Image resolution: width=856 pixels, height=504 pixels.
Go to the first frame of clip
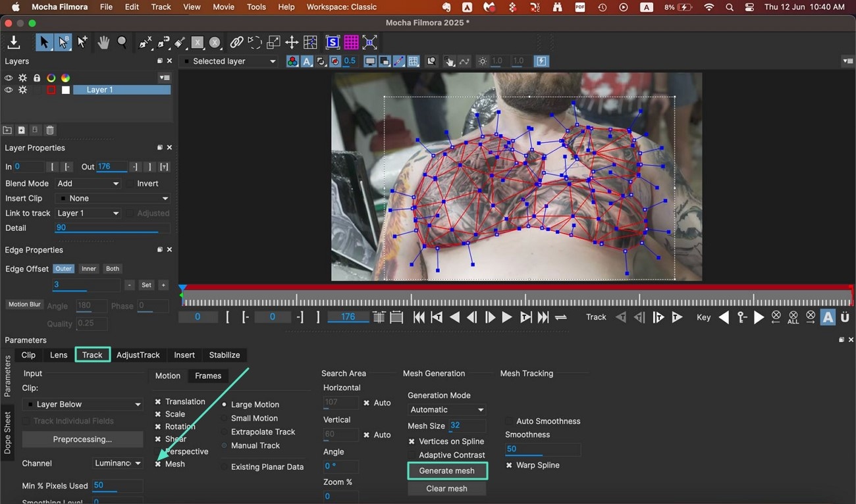tap(419, 317)
